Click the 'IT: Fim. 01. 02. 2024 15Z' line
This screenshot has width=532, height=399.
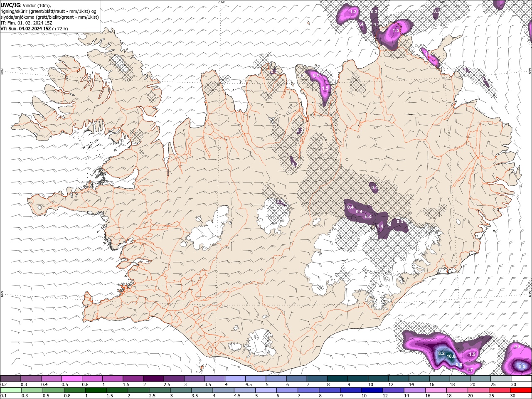[26, 22]
